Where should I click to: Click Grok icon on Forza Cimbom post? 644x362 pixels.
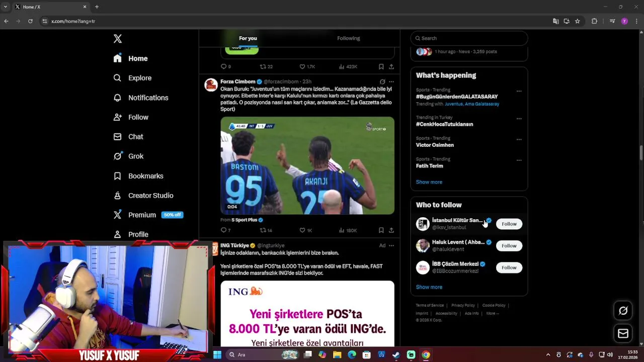[x=382, y=81]
